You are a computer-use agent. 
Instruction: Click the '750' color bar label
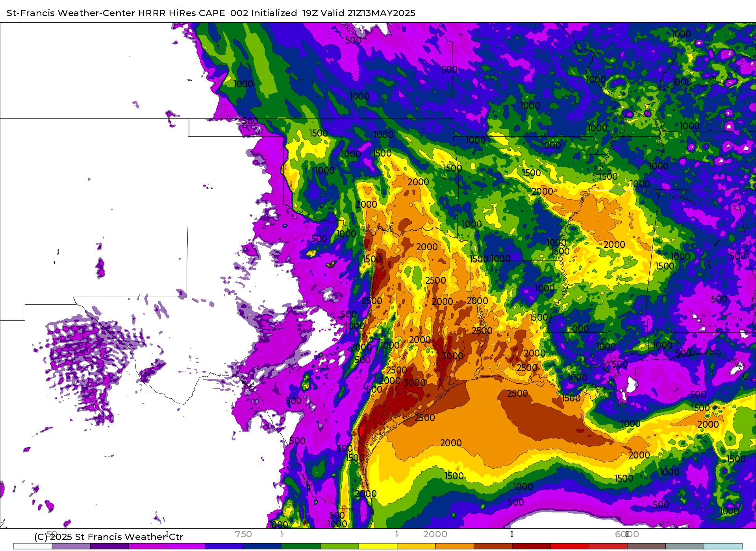click(243, 534)
